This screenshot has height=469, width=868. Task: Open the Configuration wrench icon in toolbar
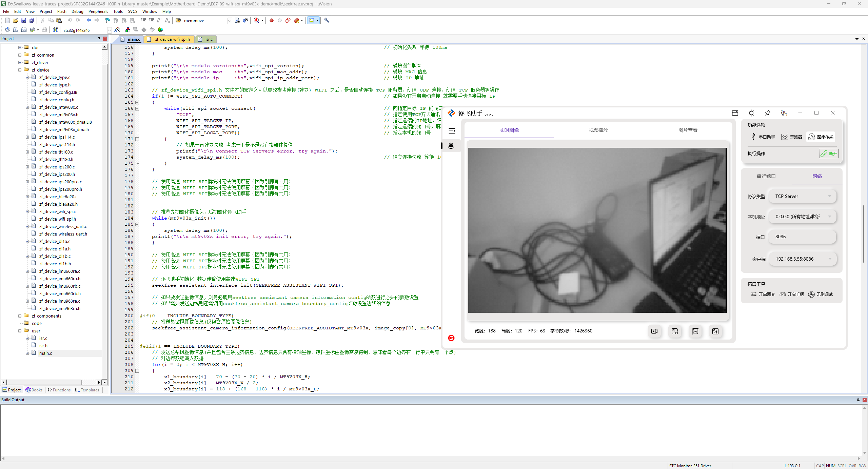[327, 20]
